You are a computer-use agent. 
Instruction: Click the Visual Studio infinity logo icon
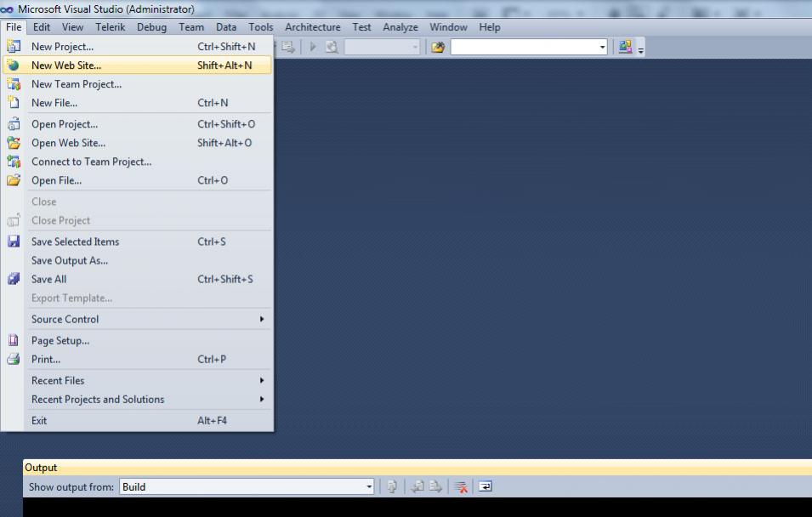7,9
